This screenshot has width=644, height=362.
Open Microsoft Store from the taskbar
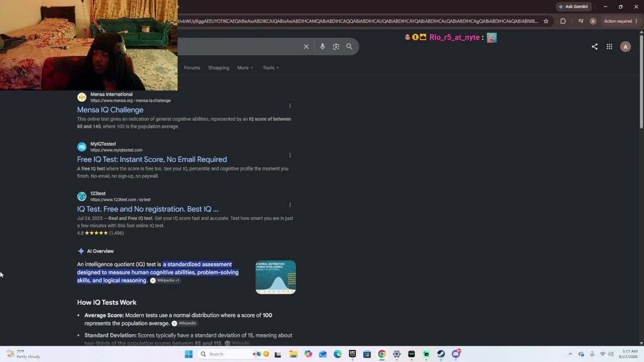(x=367, y=354)
